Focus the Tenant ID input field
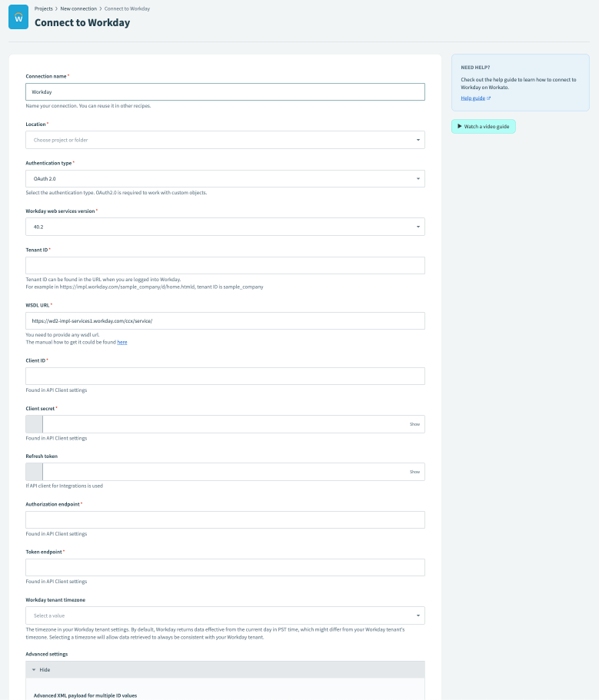This screenshot has height=700, width=599. (225, 265)
